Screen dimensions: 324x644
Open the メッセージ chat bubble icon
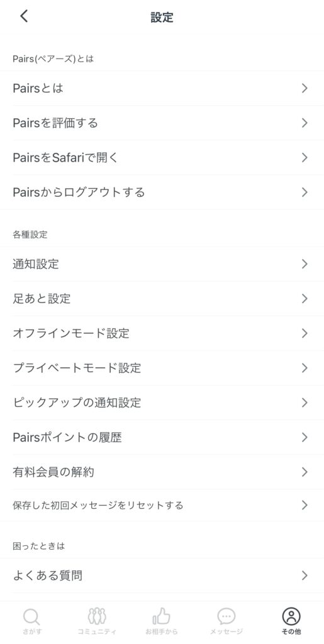coord(226,616)
